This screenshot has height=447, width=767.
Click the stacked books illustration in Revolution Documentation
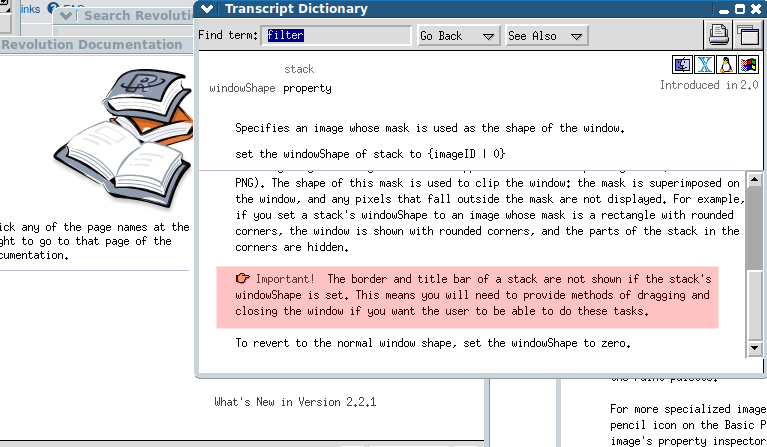(x=125, y=138)
